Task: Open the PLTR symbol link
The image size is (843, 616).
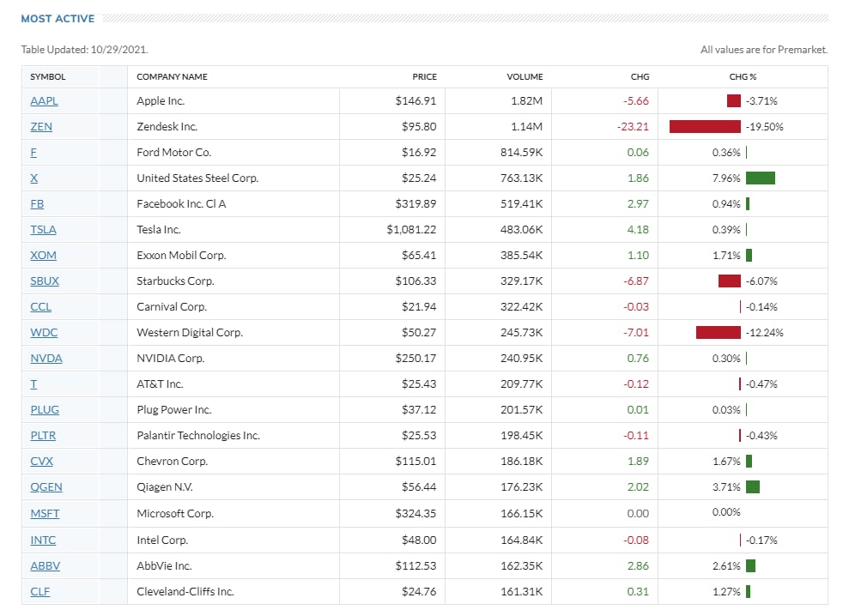Action: 43,436
